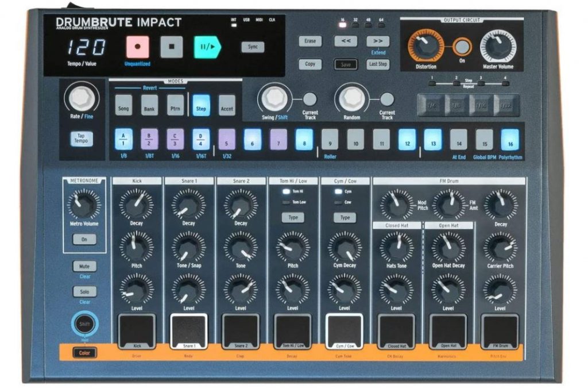
Task: Click the Cym / Cow Type button
Action: tap(345, 218)
